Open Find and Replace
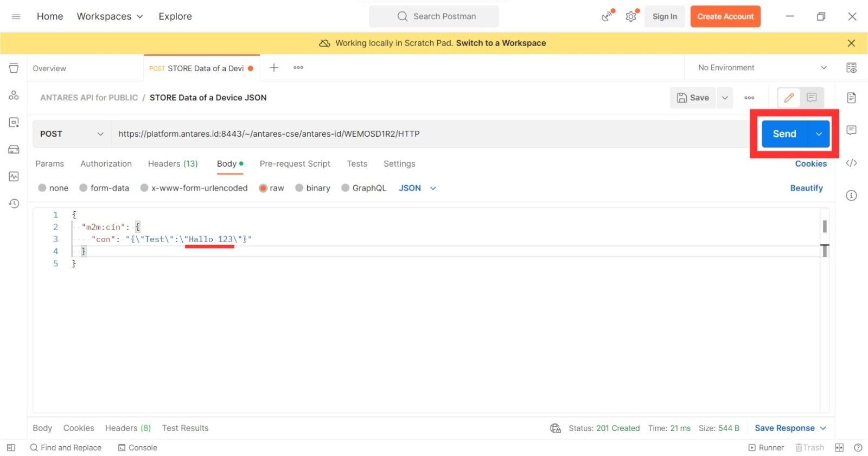 [x=66, y=448]
